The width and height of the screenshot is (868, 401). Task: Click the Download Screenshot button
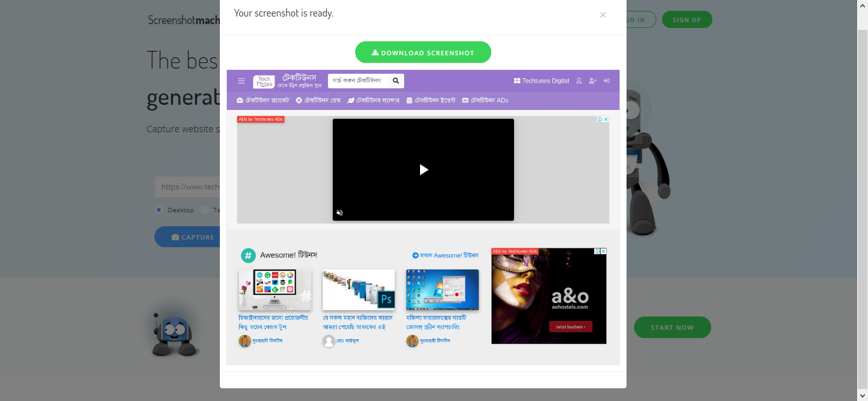coord(423,52)
